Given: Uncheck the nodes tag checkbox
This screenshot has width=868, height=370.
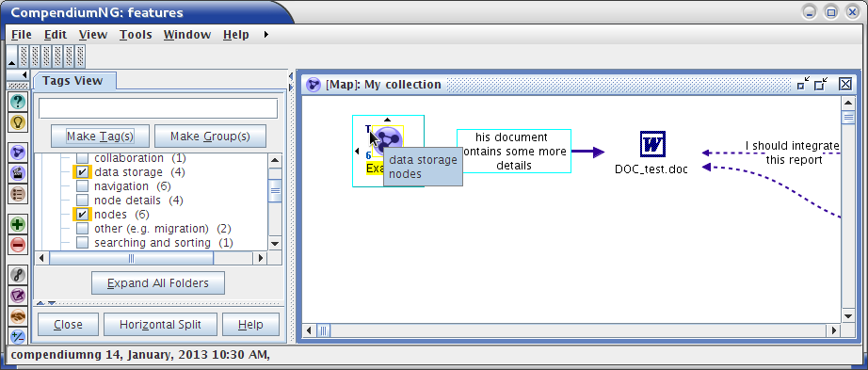Looking at the screenshot, I should pyautogui.click(x=82, y=215).
